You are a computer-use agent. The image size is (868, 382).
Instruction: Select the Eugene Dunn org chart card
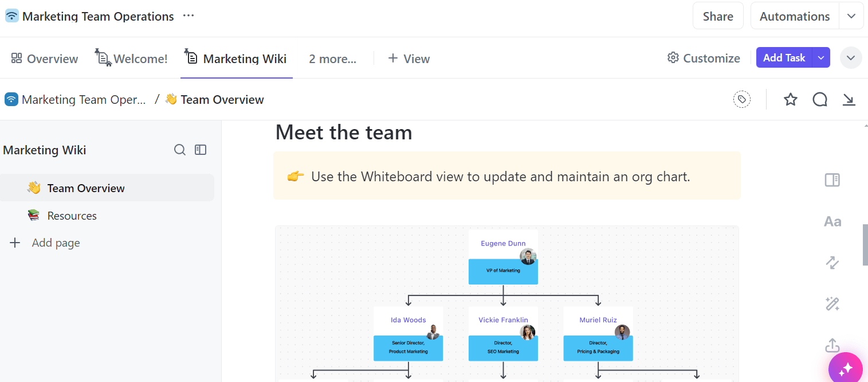pyautogui.click(x=503, y=257)
